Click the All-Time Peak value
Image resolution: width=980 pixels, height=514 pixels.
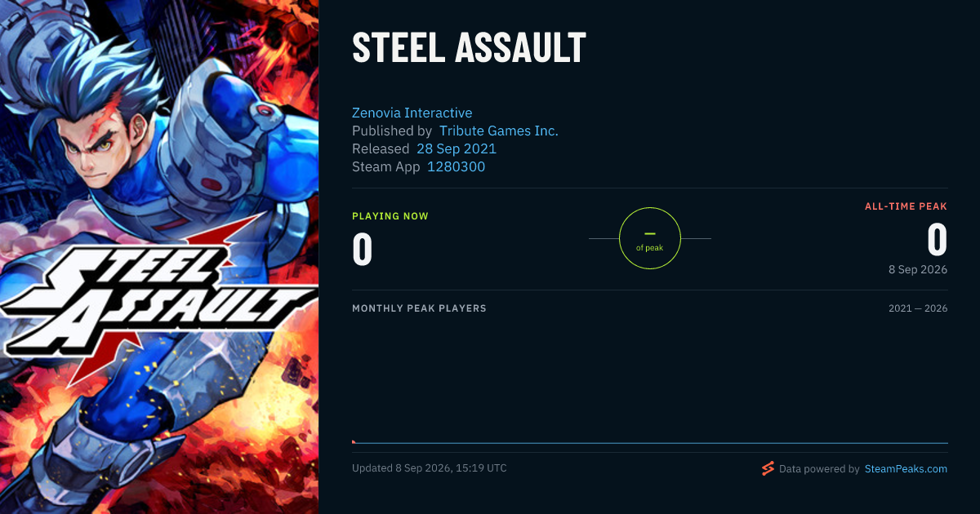(938, 240)
